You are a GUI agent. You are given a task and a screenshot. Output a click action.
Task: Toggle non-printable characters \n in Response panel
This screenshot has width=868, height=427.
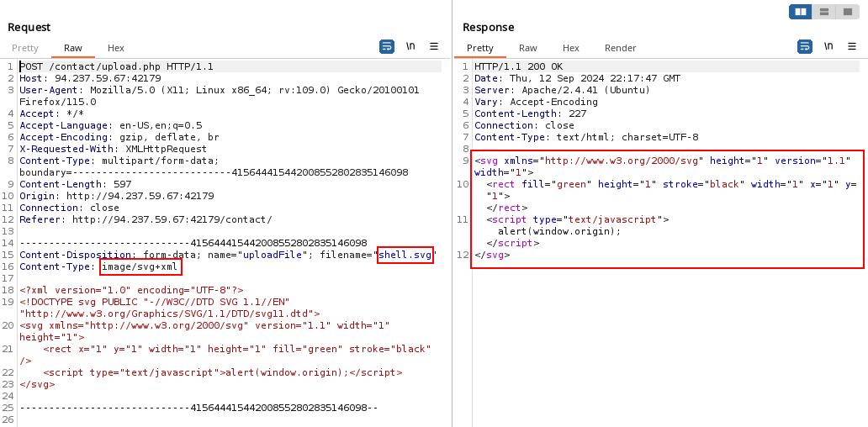click(x=828, y=46)
